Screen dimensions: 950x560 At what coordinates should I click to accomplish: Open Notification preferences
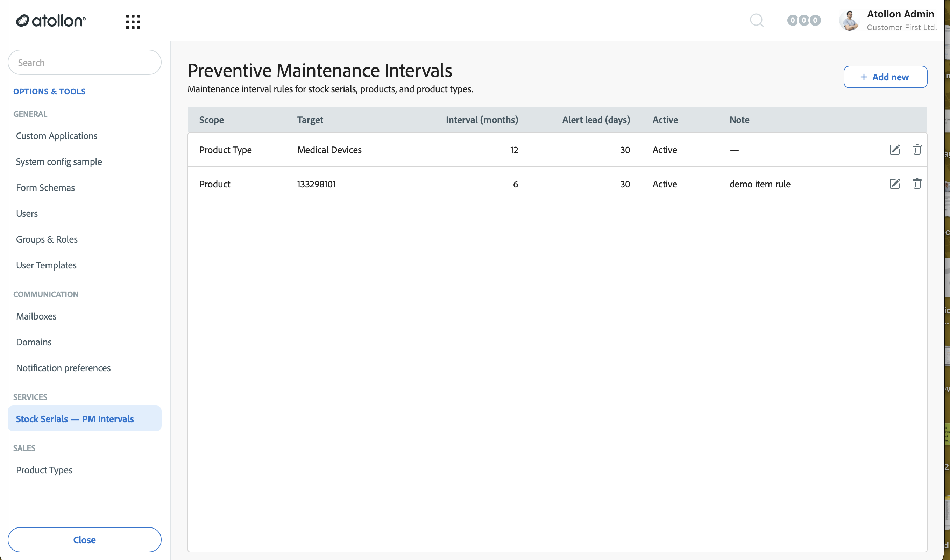(63, 368)
